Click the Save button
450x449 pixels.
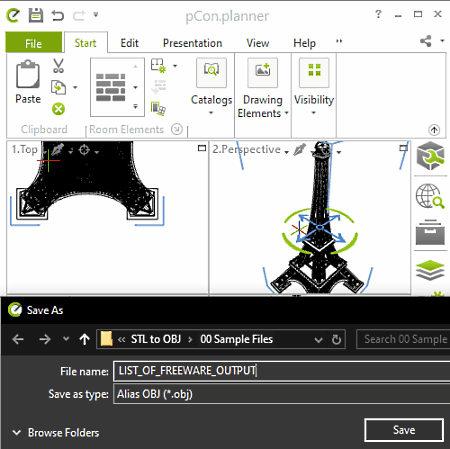[x=404, y=430]
